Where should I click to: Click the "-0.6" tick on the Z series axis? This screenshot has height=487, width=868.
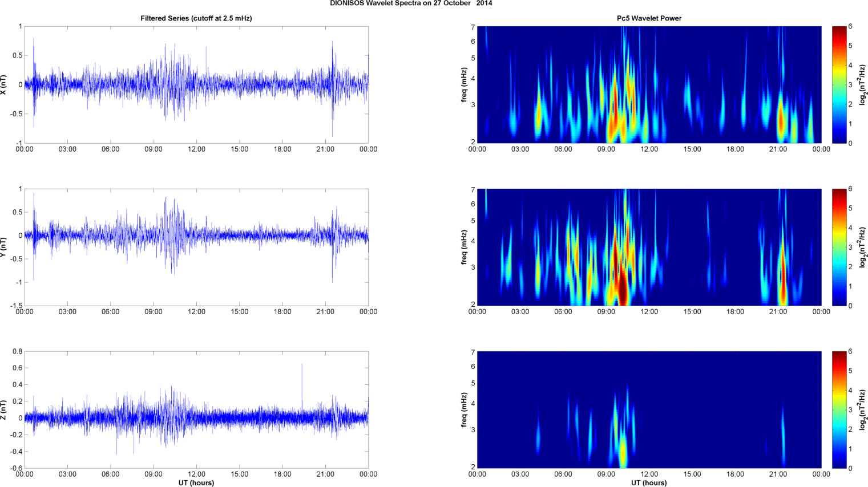click(15, 468)
